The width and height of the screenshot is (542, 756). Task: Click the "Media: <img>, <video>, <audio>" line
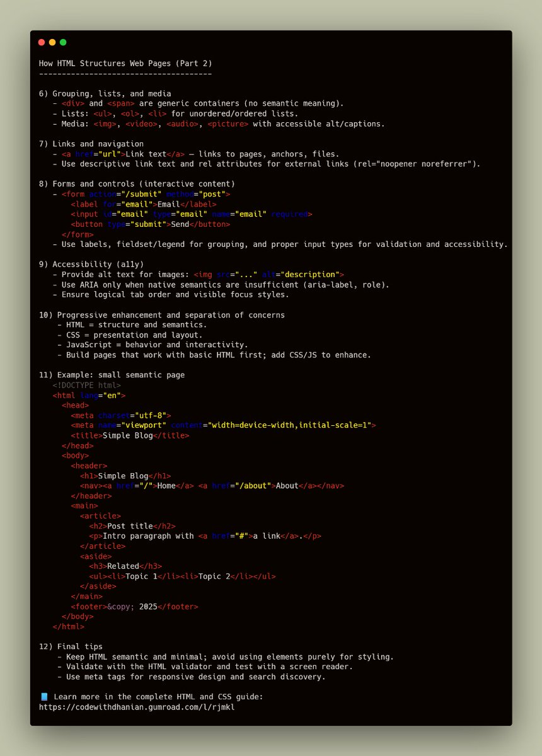(x=219, y=123)
